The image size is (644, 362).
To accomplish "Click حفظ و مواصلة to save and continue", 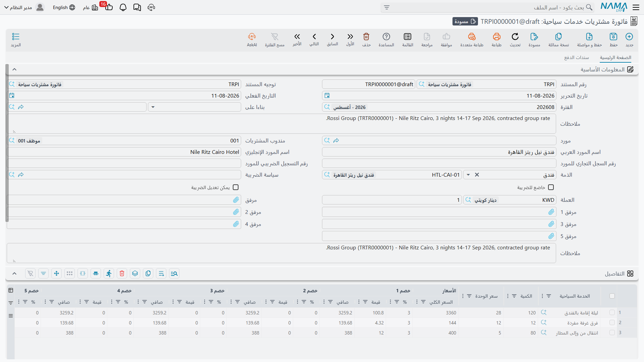I will click(x=589, y=40).
